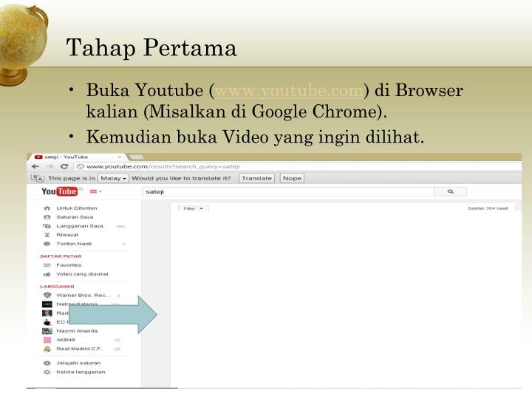This screenshot has height=399, width=532.
Task: Click the Real Madrid C.F. channel crest
Action: click(x=47, y=349)
